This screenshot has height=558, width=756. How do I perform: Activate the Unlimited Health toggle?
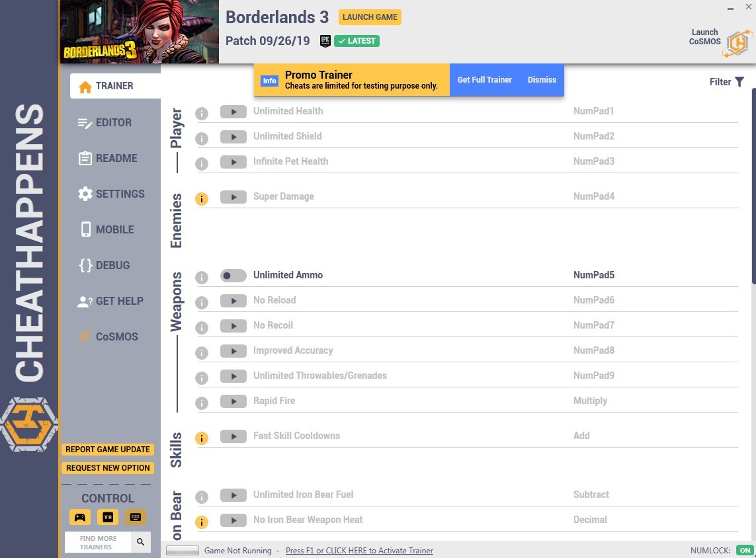click(233, 112)
